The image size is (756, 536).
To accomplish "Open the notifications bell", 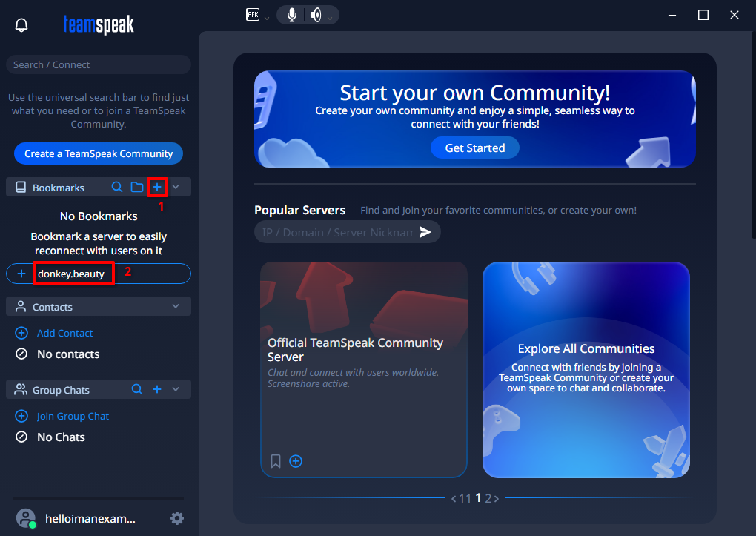I will tap(21, 25).
